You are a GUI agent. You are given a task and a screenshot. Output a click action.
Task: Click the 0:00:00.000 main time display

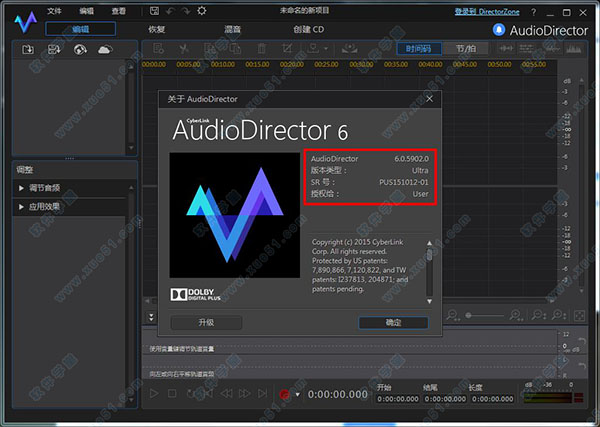coord(338,394)
